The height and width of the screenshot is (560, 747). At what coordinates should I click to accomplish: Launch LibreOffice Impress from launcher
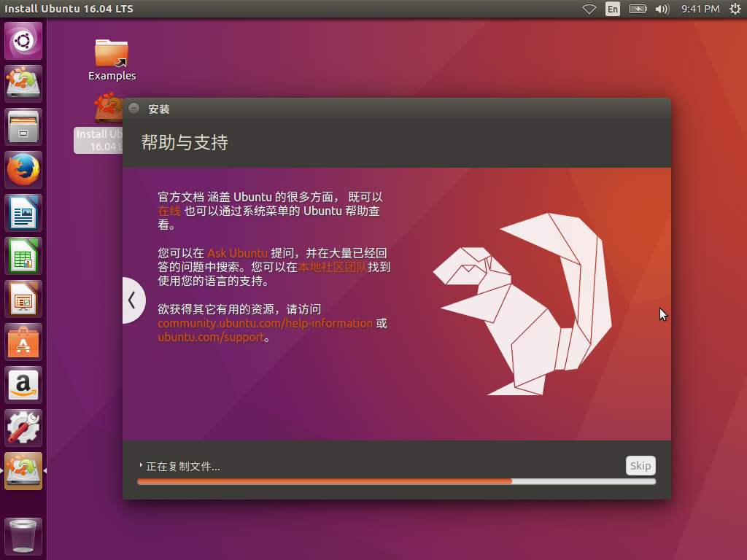coord(23,298)
